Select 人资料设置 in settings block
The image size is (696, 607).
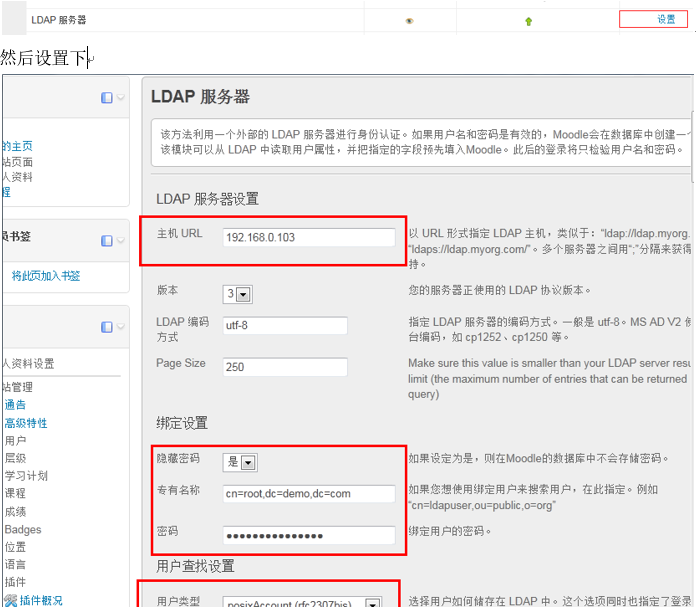tap(28, 364)
